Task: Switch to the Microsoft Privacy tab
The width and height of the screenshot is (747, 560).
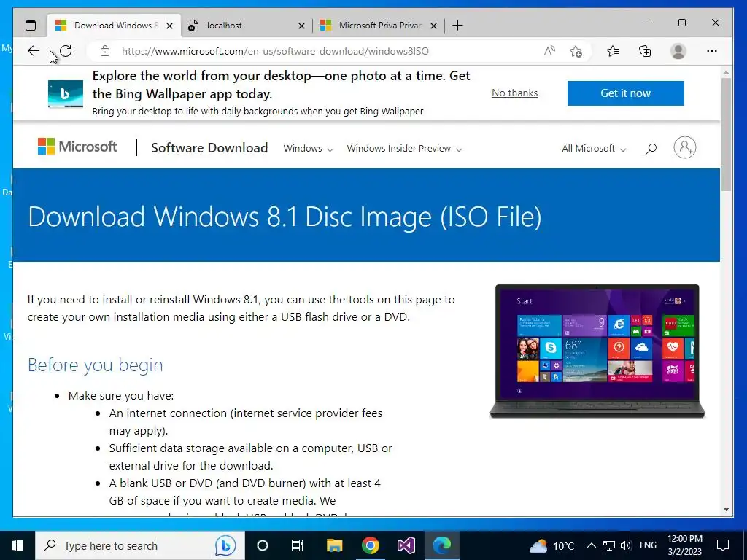Action: [x=379, y=26]
